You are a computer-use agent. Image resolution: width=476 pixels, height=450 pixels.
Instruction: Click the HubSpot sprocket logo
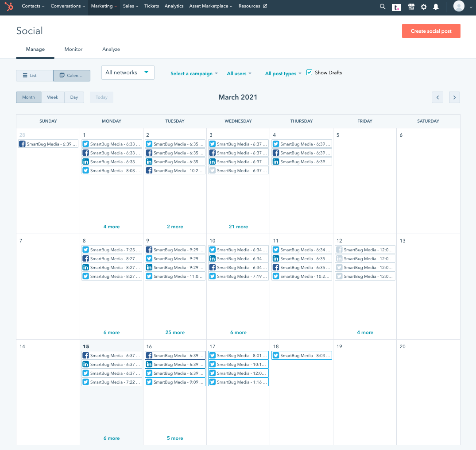[9, 6]
